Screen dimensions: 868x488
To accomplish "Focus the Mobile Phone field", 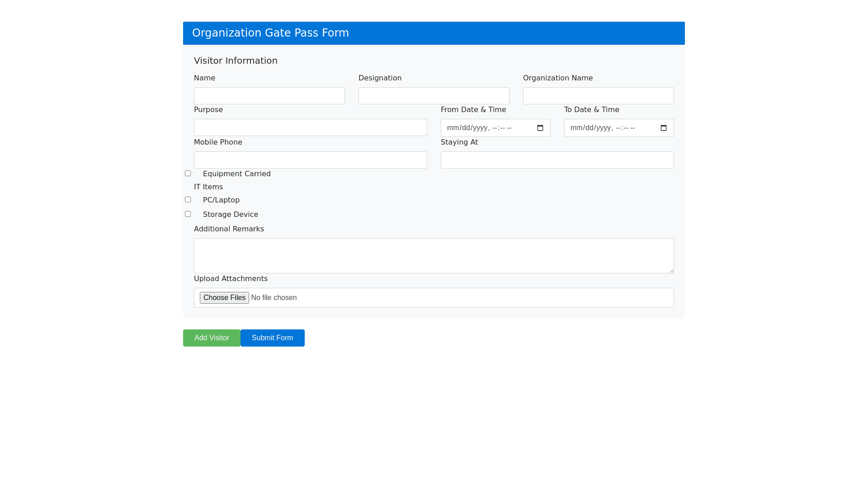I will [310, 160].
